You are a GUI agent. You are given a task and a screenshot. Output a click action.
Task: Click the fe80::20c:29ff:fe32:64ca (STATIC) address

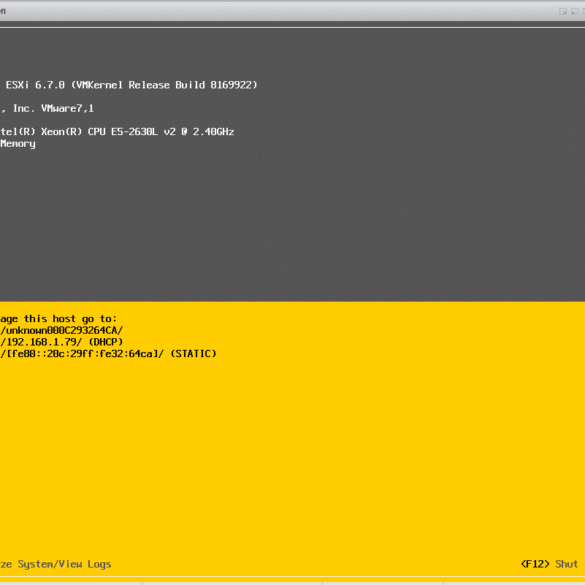click(x=108, y=354)
